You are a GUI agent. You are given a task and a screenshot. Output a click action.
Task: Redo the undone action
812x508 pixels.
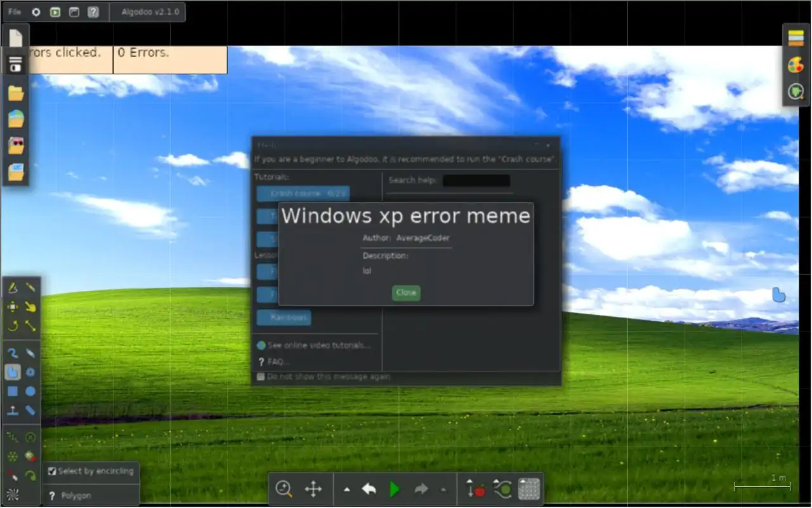(x=421, y=489)
